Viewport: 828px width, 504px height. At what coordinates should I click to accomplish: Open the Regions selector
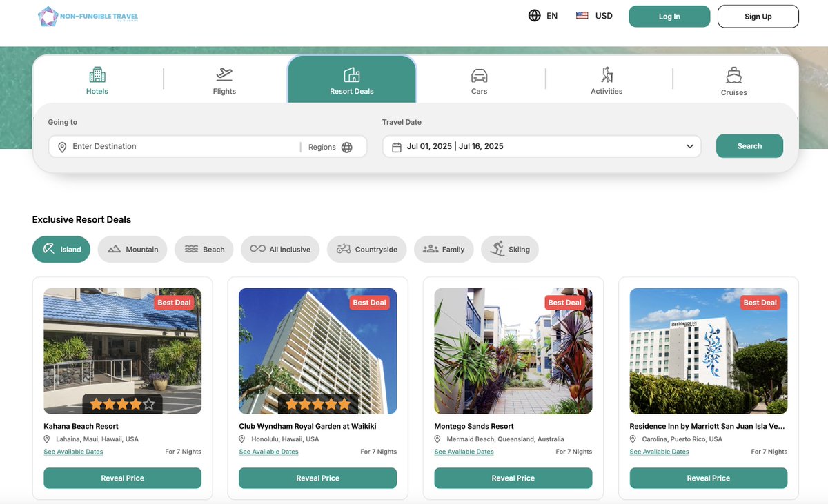(x=330, y=148)
